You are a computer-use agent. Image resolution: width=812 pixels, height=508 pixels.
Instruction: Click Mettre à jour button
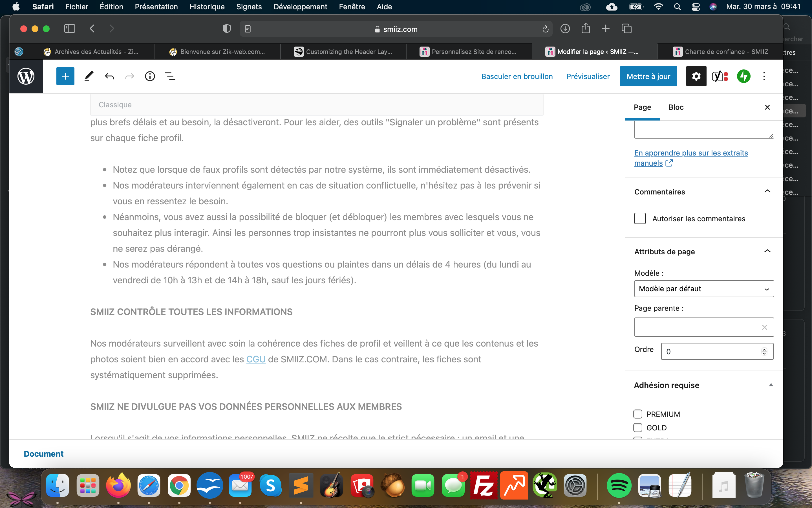coord(648,76)
